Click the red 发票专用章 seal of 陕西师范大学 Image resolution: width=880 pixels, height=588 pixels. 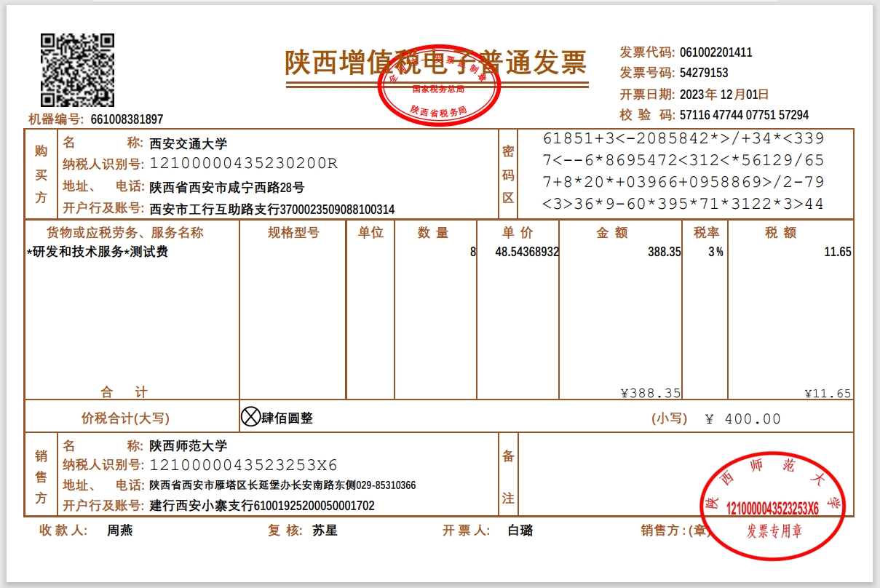(x=773, y=506)
